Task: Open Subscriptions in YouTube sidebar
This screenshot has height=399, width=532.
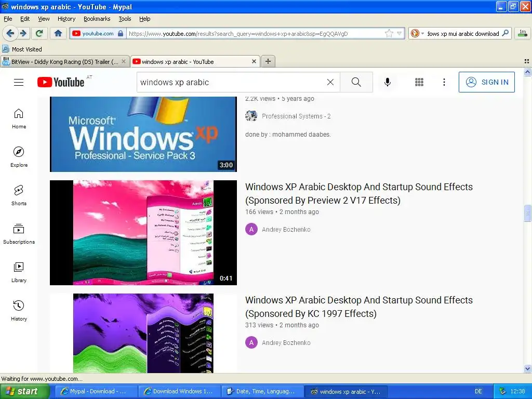Action: [x=19, y=234]
